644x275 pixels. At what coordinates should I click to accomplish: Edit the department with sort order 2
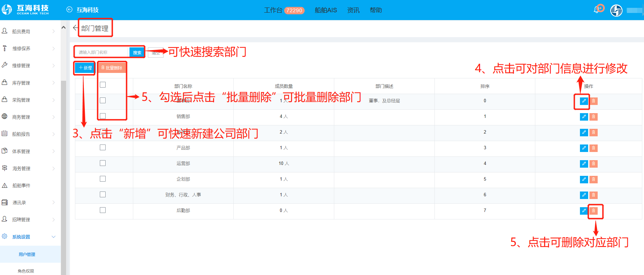click(584, 132)
